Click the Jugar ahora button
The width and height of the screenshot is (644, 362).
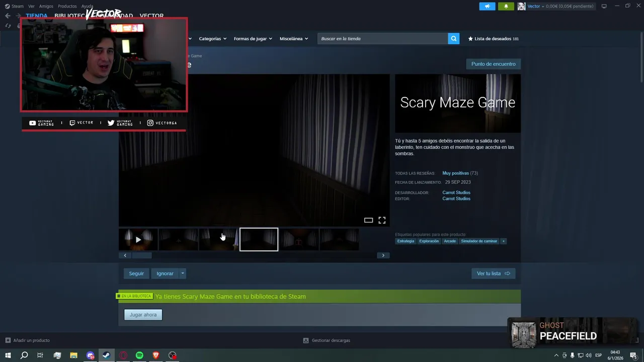point(143,315)
